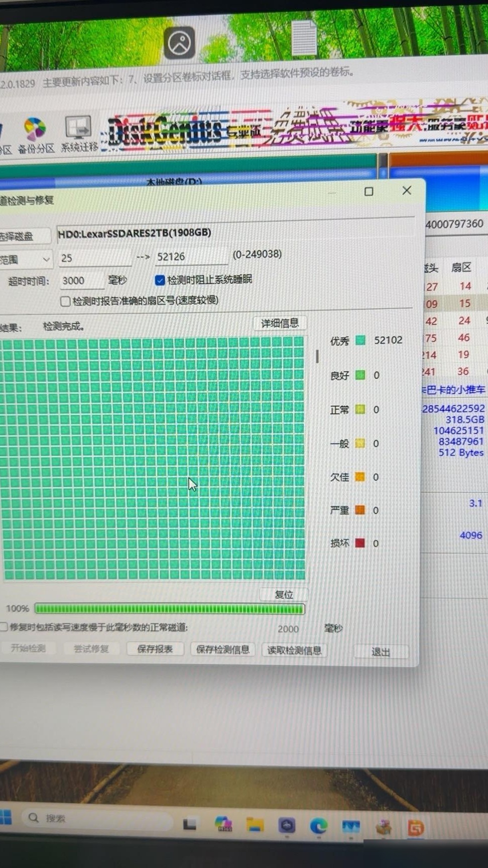
Task: Click the Start Detection (开始检测) button
Action: pyautogui.click(x=29, y=648)
